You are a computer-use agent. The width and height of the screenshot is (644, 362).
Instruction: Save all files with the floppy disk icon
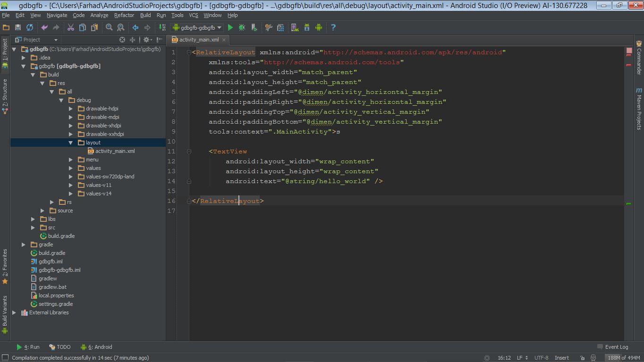coord(18,27)
